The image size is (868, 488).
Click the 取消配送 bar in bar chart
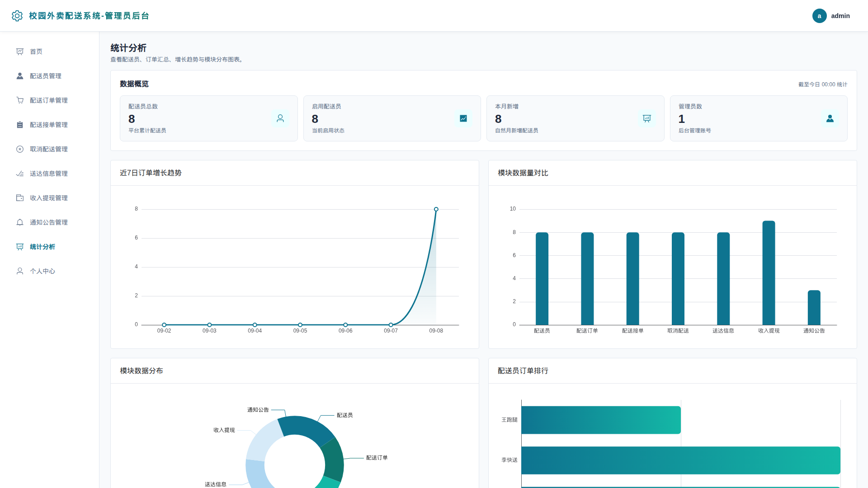(678, 278)
